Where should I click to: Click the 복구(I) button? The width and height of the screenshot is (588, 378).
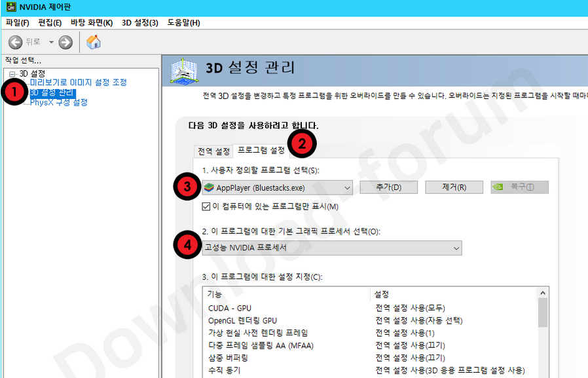click(x=519, y=187)
